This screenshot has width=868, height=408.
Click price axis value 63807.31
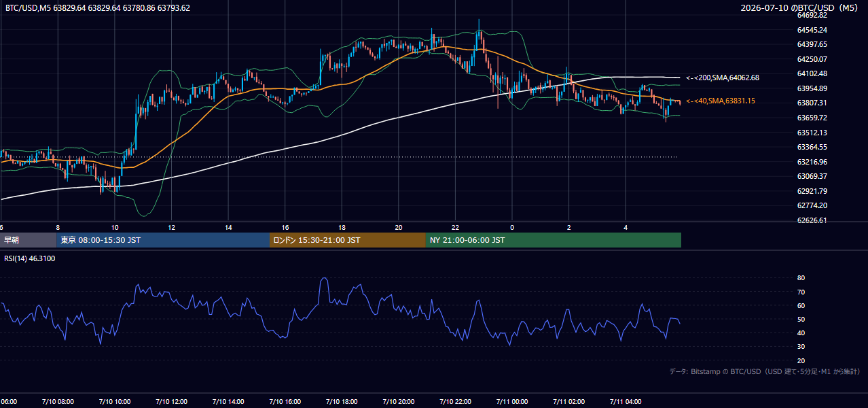(812, 103)
